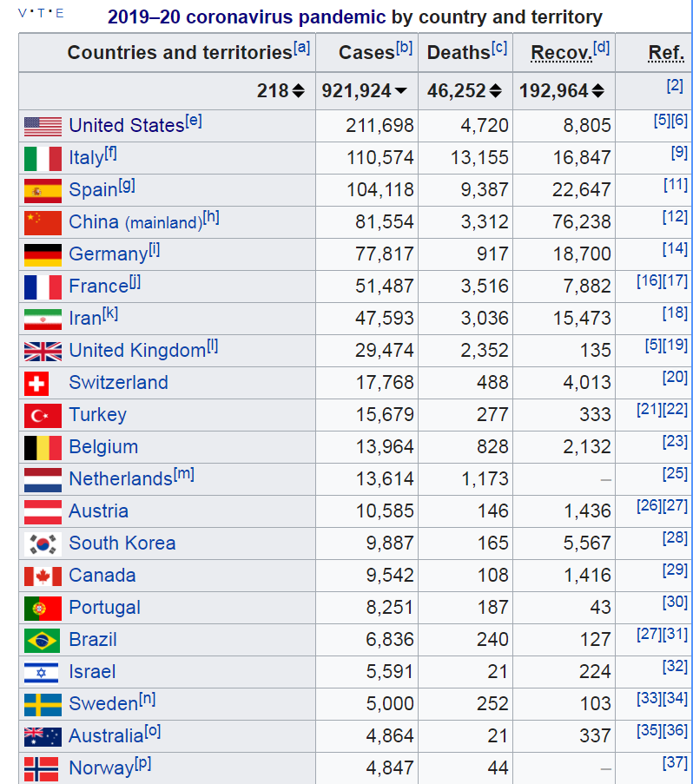Screen dimensions: 693x784
Task: Click the Turkey flag icon
Action: click(x=43, y=416)
